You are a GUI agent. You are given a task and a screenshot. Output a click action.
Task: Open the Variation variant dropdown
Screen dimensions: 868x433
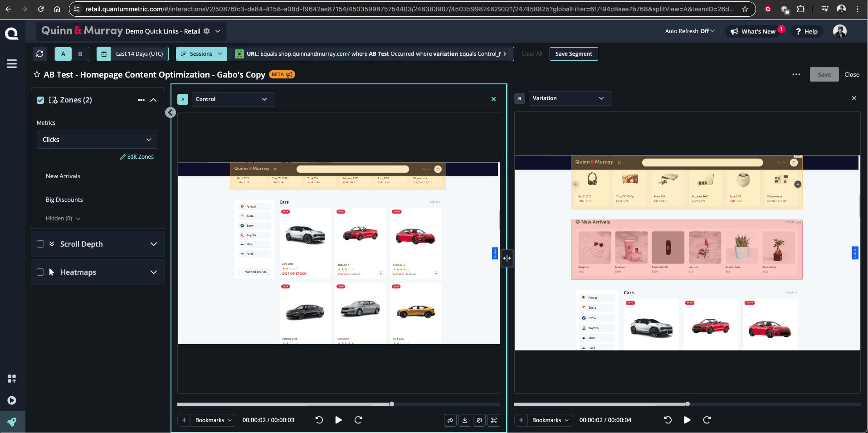[570, 98]
